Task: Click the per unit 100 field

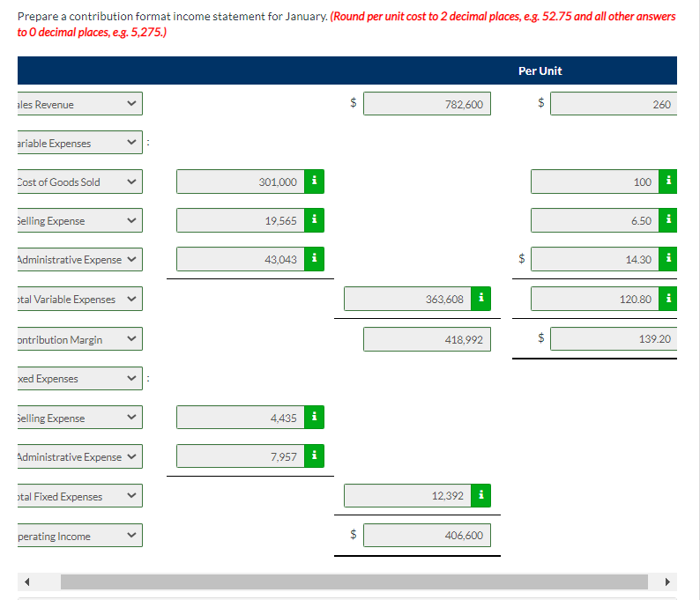Action: point(594,181)
